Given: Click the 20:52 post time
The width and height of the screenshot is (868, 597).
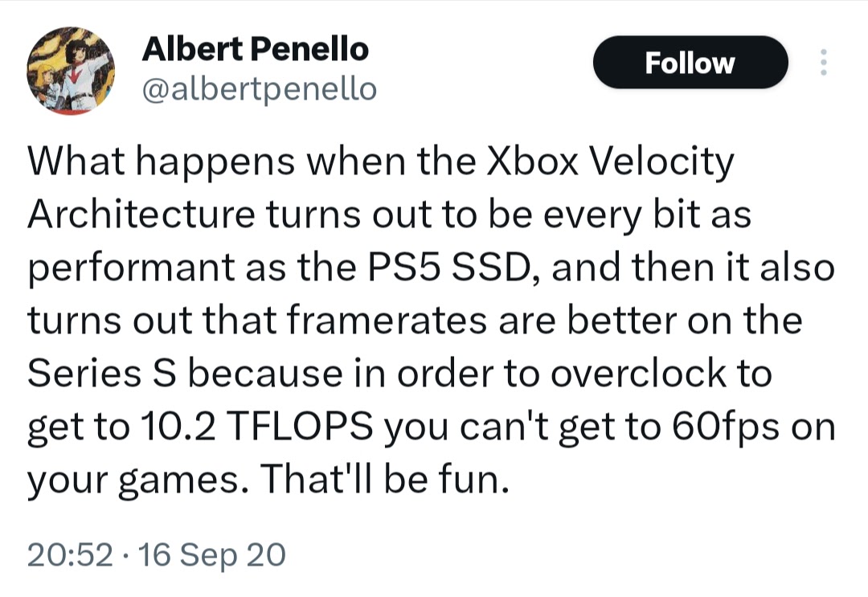Looking at the screenshot, I should [x=70, y=554].
